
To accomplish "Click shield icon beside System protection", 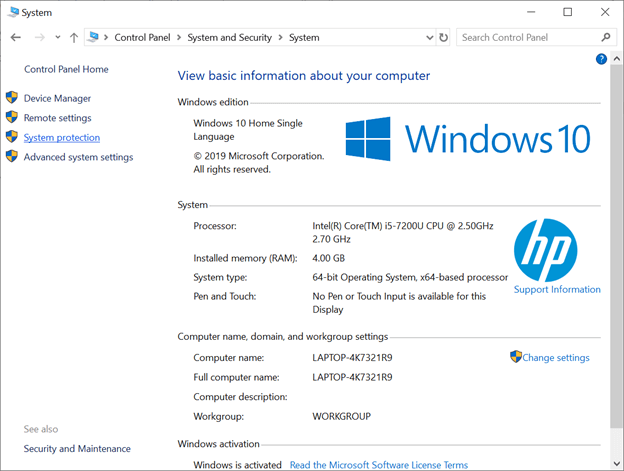I will (12, 136).
